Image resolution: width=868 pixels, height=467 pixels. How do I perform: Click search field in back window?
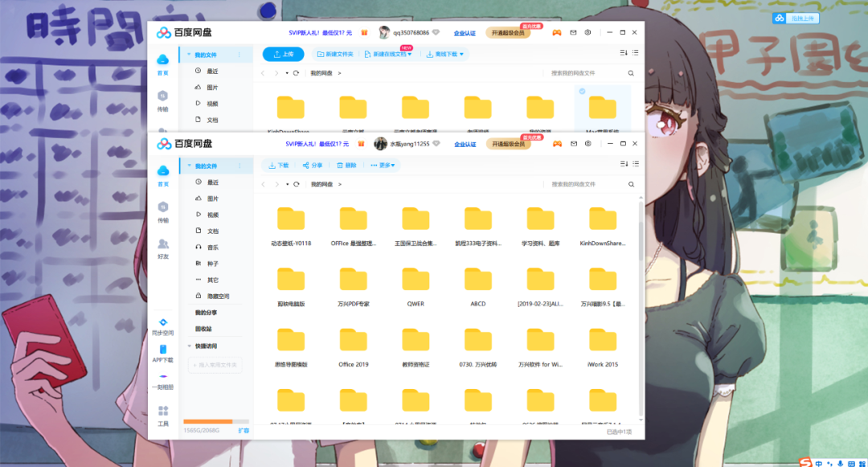[586, 73]
